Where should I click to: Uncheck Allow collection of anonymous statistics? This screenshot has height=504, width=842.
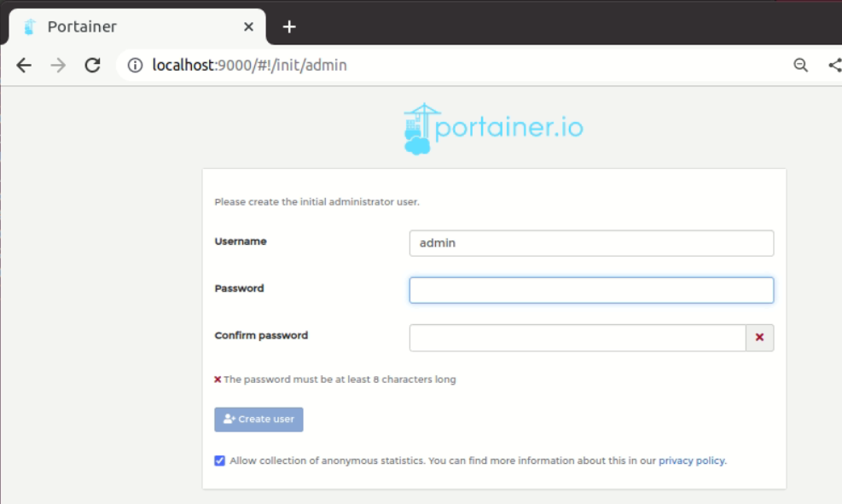[x=220, y=461]
